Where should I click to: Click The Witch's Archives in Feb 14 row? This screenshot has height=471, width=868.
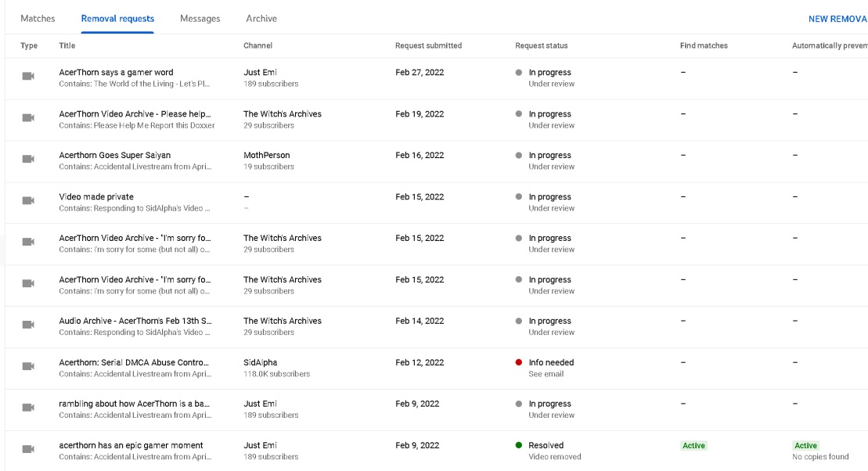283,321
